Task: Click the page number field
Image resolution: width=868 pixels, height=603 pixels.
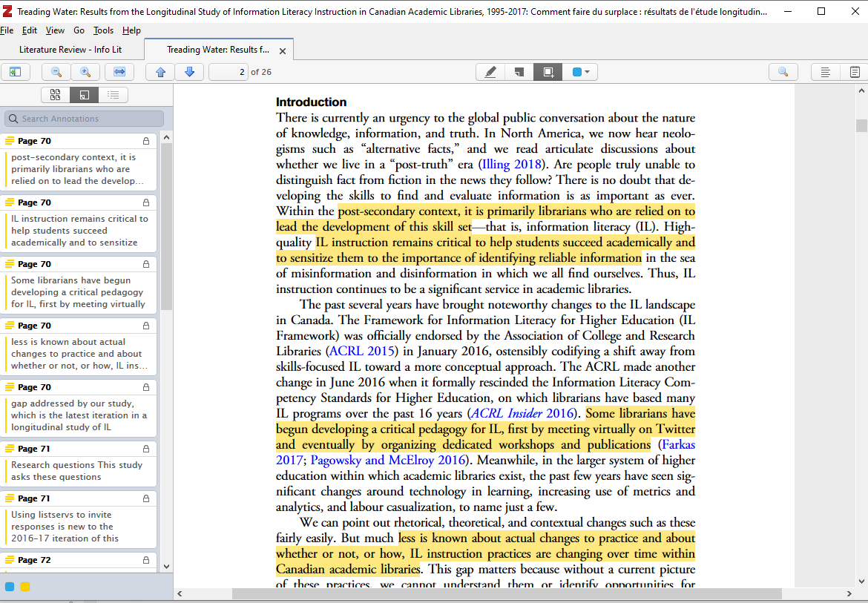Action: pyautogui.click(x=228, y=72)
